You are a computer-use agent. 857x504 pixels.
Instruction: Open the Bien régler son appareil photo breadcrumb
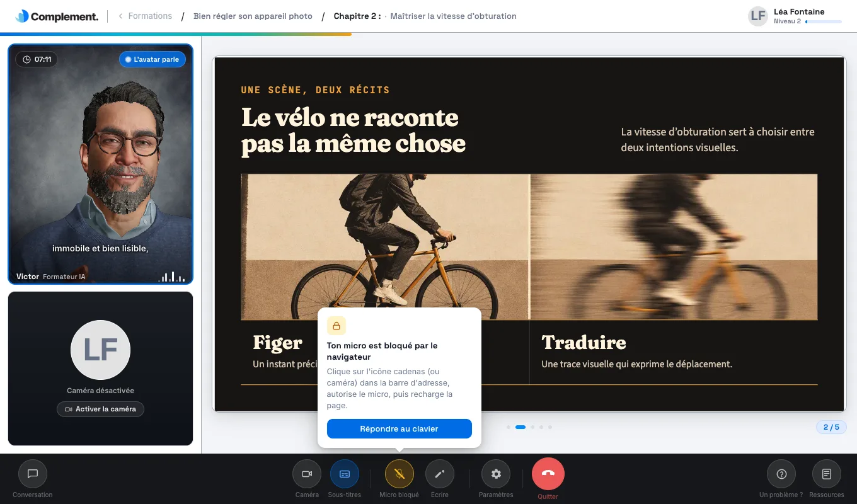pyautogui.click(x=253, y=16)
